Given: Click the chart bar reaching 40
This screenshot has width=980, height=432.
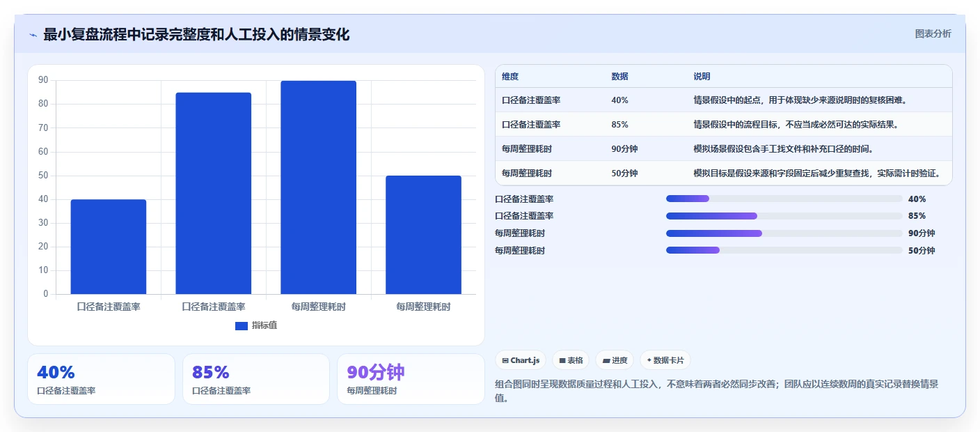Looking at the screenshot, I should (x=109, y=247).
